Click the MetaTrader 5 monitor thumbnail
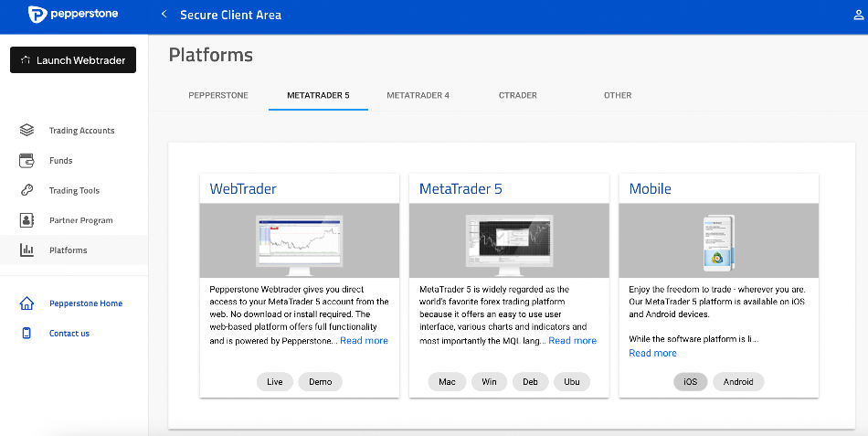The image size is (868, 436). pos(509,244)
